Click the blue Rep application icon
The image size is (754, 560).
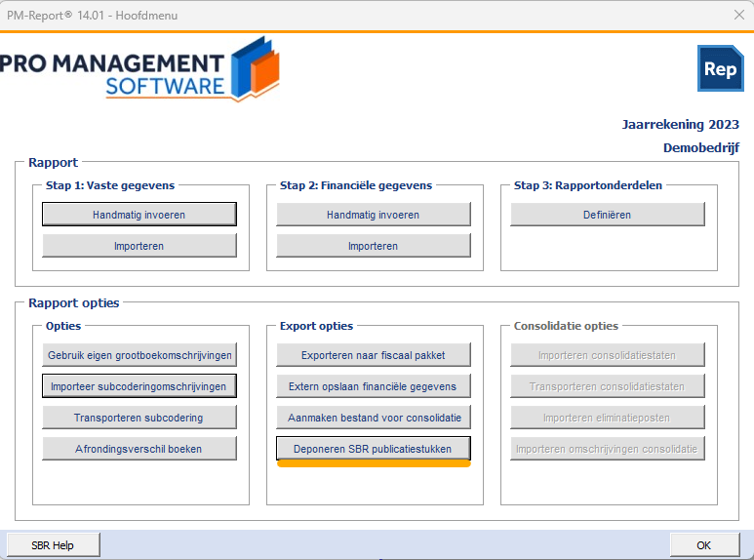click(x=720, y=68)
